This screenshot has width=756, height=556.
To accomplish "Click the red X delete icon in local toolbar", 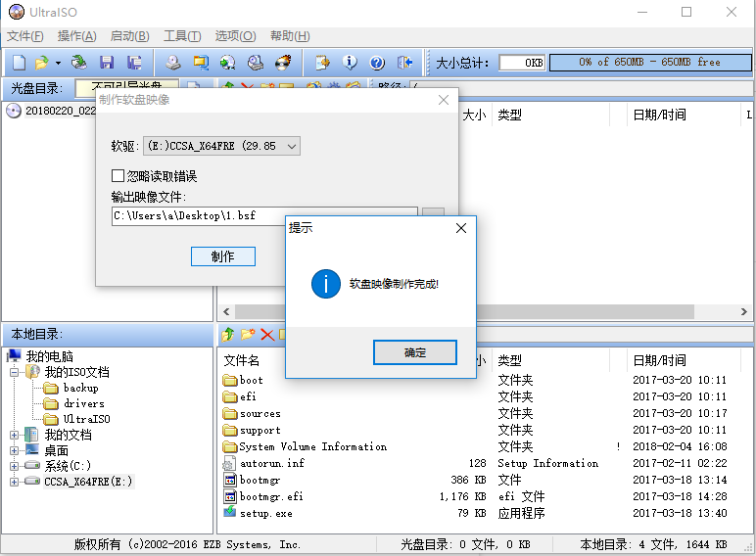I will [267, 335].
